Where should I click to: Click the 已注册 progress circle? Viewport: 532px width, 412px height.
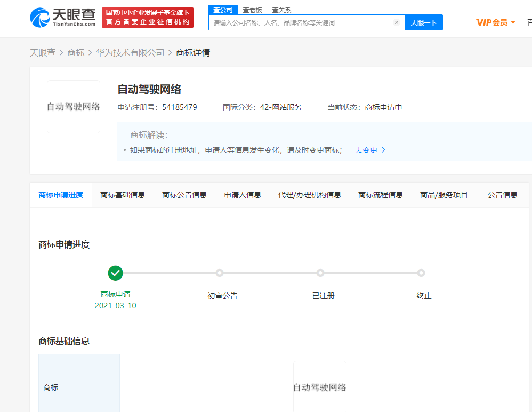[x=320, y=273]
